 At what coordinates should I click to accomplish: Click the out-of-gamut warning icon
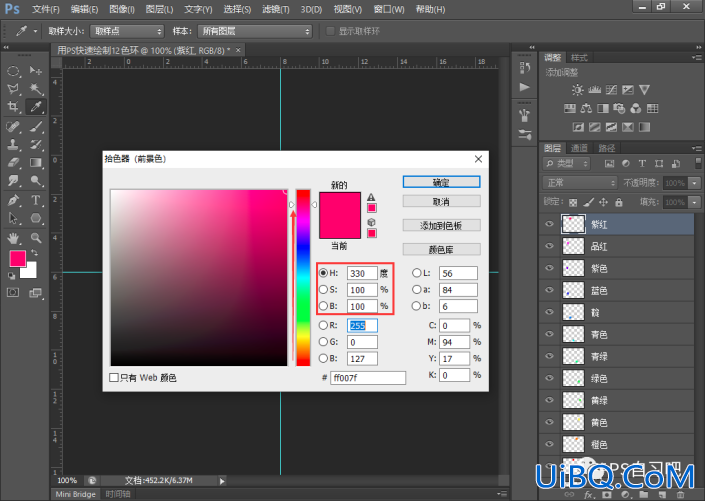point(371,197)
